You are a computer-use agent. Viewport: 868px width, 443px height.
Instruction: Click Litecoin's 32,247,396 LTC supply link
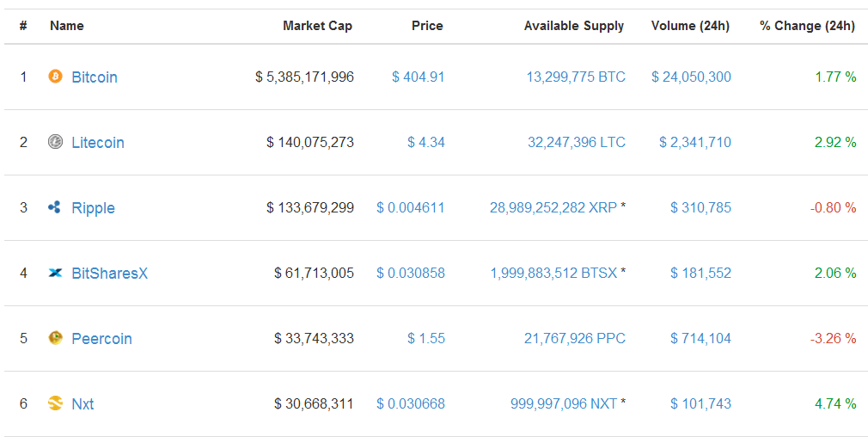tap(577, 143)
